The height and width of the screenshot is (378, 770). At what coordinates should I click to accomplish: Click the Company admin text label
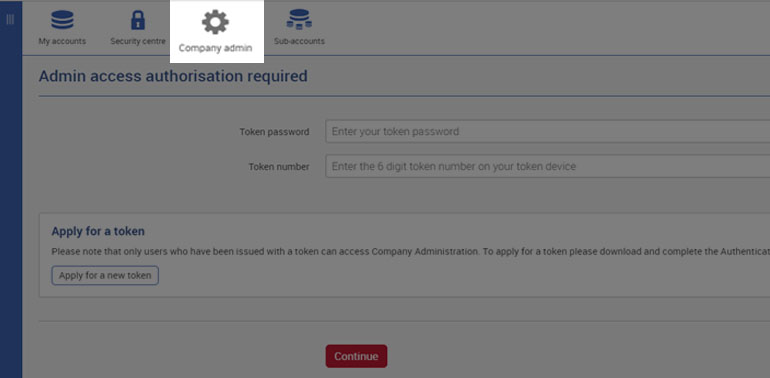coord(215,48)
